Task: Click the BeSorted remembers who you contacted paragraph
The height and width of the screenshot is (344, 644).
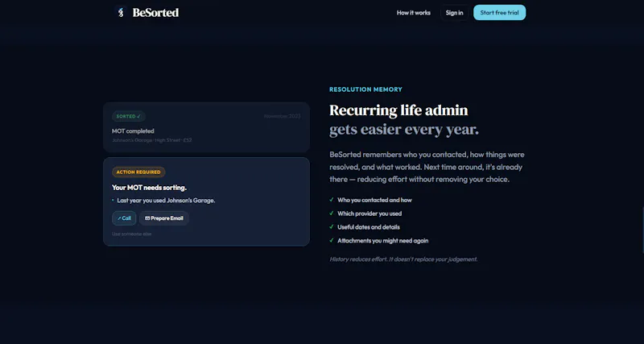Action: (x=427, y=168)
